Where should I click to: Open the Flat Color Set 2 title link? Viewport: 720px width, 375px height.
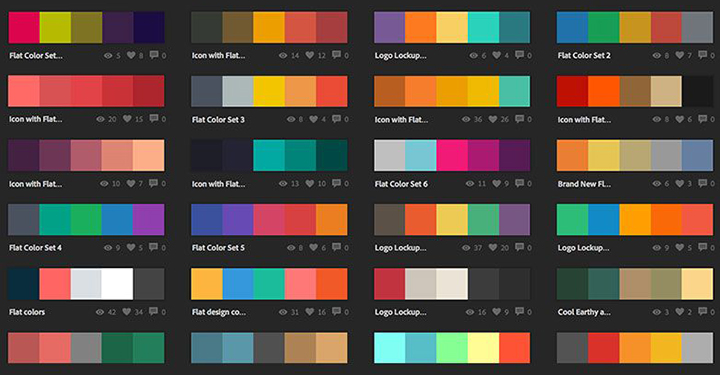tap(584, 56)
